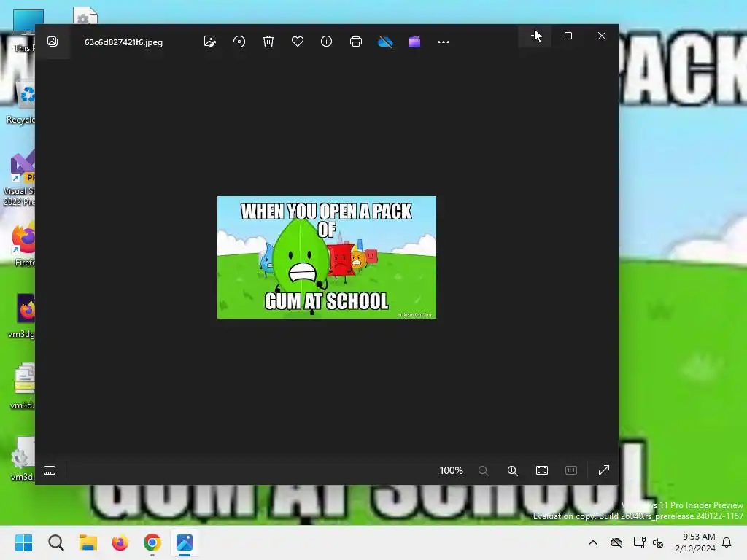Launch Google Chrome from the taskbar
The image size is (747, 560).
pyautogui.click(x=152, y=542)
